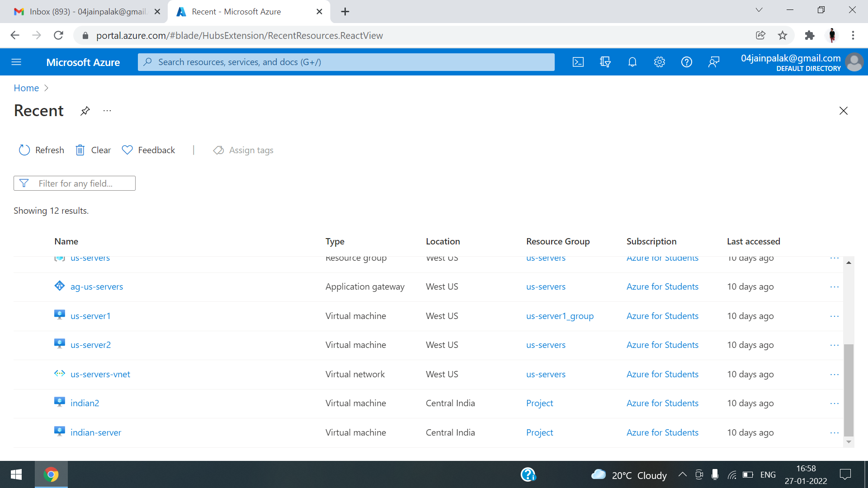Open the notifications bell
The height and width of the screenshot is (488, 868).
(632, 62)
